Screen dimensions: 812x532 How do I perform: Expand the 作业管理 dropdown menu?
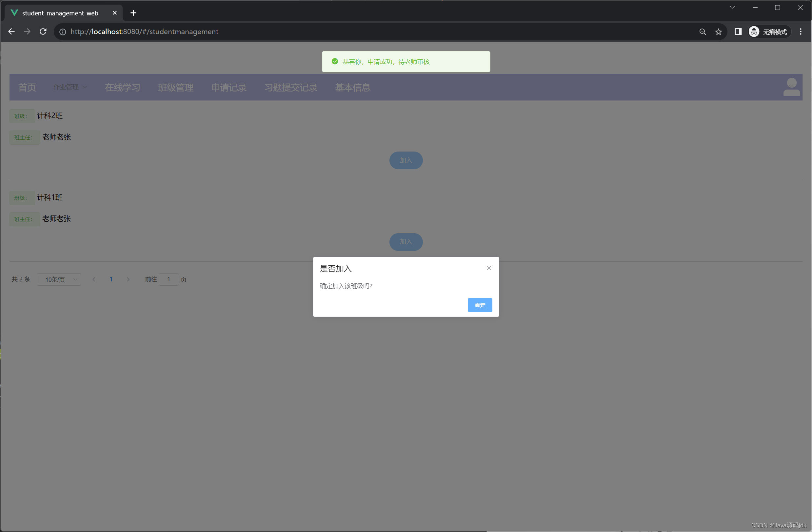coord(70,87)
